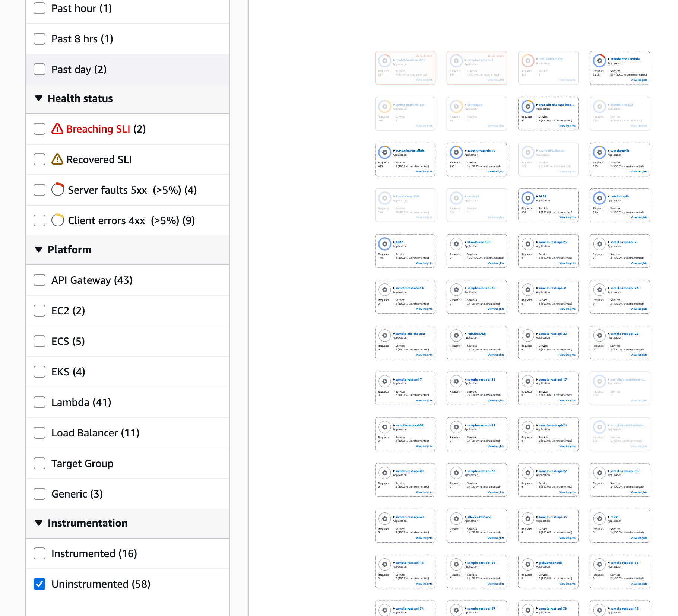Click the ALB1 application health ring icon
The image size is (678, 616).
(527, 198)
